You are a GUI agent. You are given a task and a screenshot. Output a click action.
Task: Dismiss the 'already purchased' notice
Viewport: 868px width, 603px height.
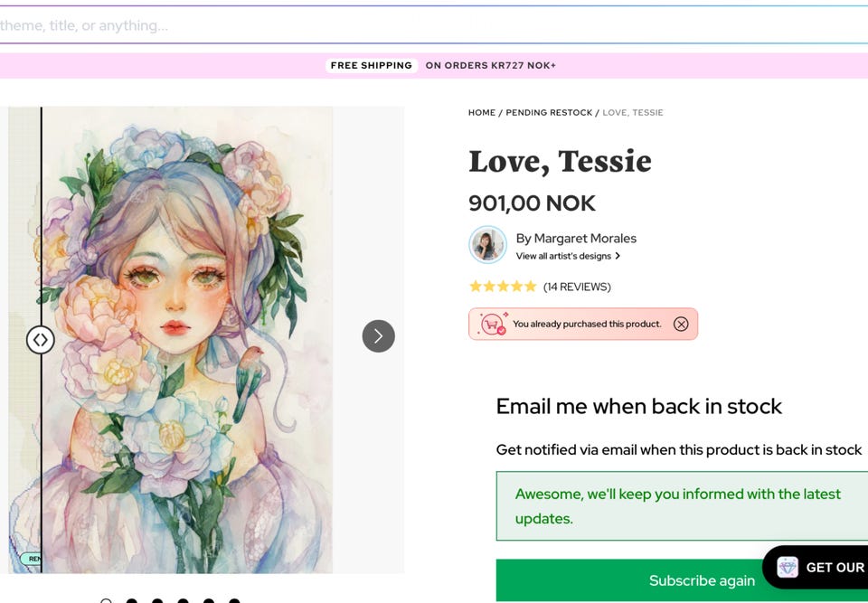pyautogui.click(x=681, y=324)
